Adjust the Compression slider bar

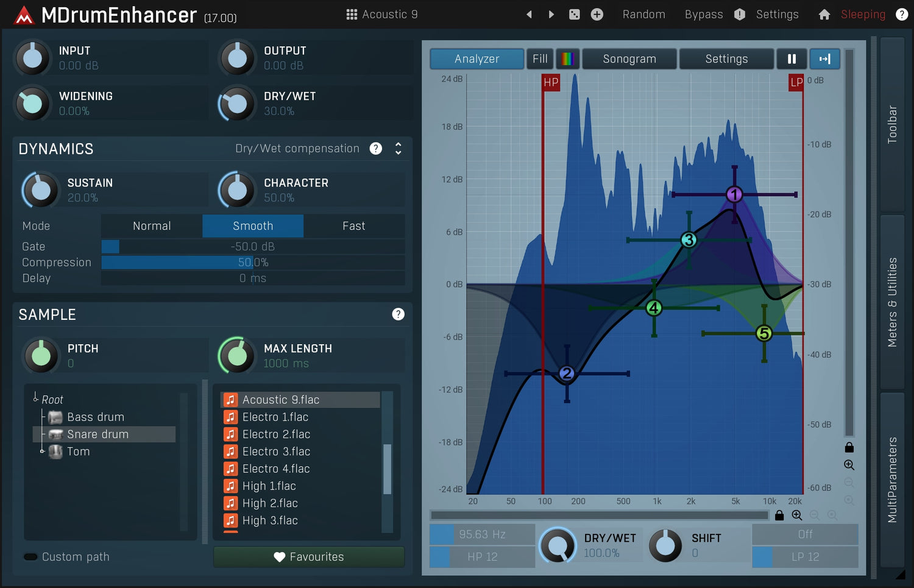click(253, 263)
